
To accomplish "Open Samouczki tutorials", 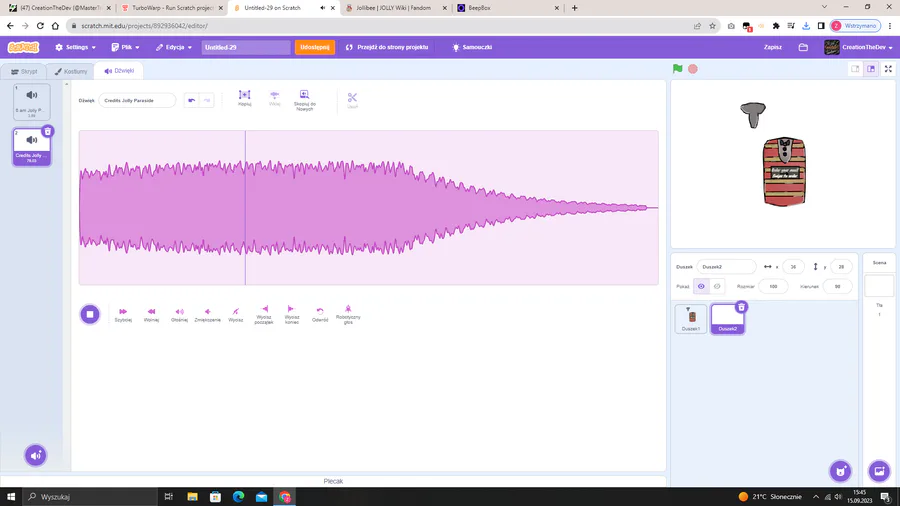I will click(472, 47).
